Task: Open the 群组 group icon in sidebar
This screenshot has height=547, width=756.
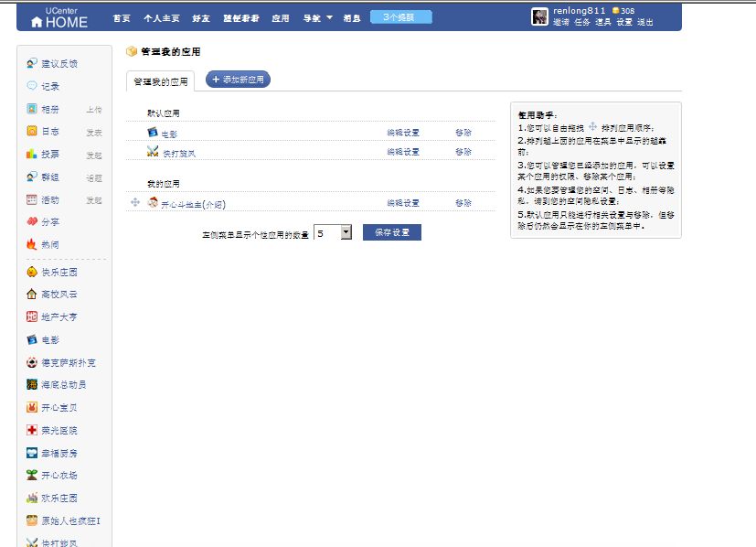Action: click(32, 177)
